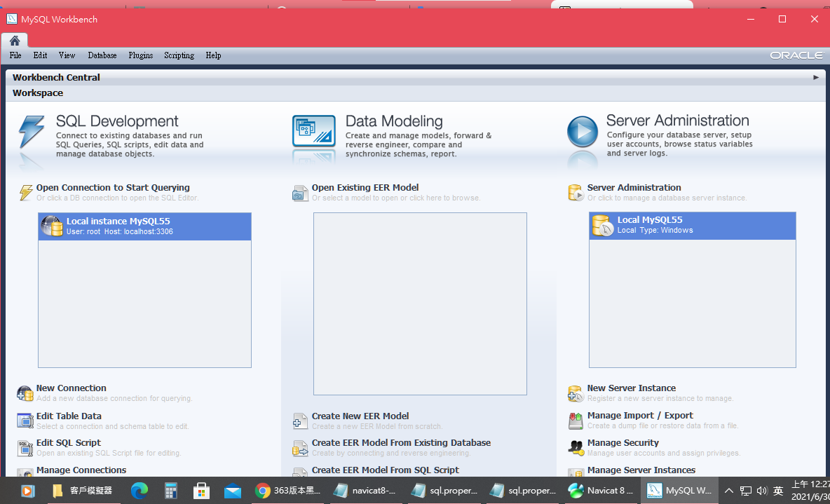Open Manage Connections

click(81, 470)
